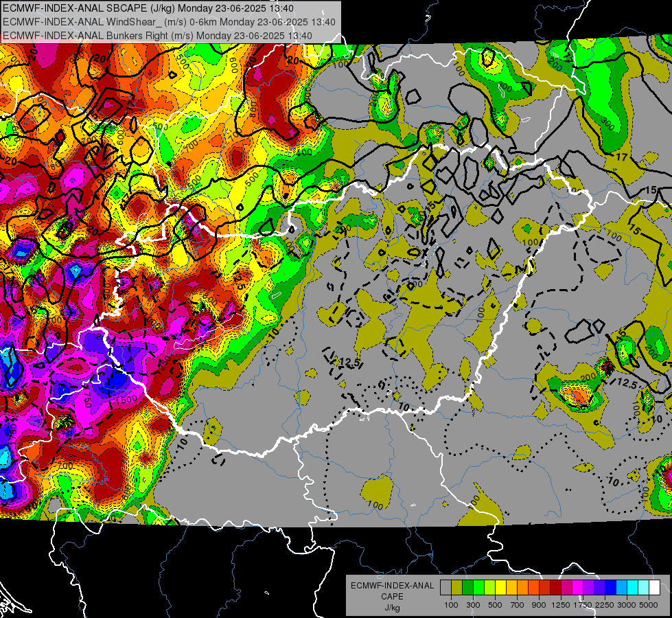The width and height of the screenshot is (672, 618).
Task: Click the lime yellow-green legend swatch
Action: [x=490, y=587]
